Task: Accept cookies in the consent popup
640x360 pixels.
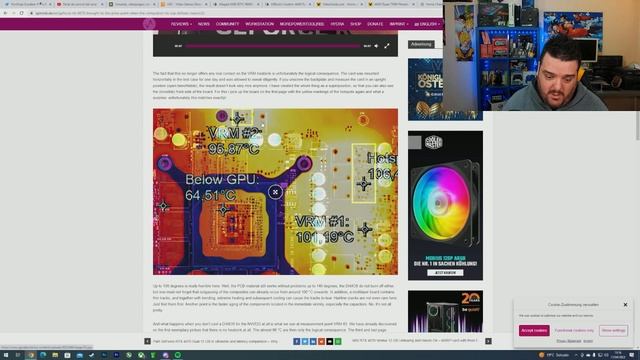Action: [534, 330]
